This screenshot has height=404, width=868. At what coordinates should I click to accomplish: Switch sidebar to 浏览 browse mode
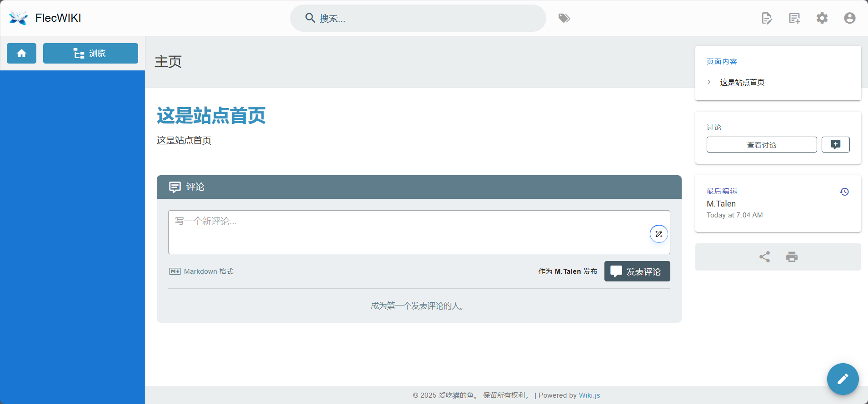[90, 54]
